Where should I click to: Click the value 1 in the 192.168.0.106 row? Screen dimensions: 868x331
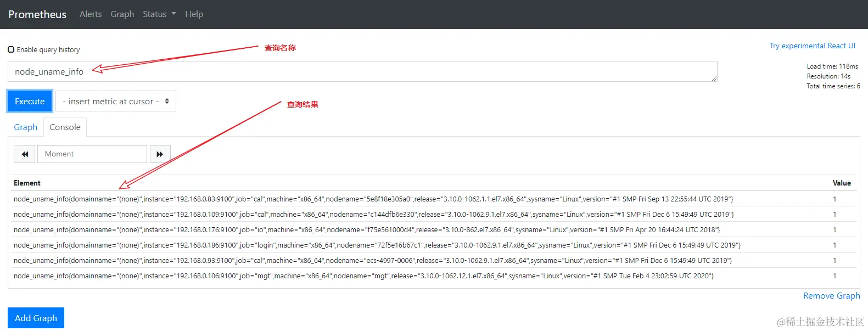(x=835, y=276)
